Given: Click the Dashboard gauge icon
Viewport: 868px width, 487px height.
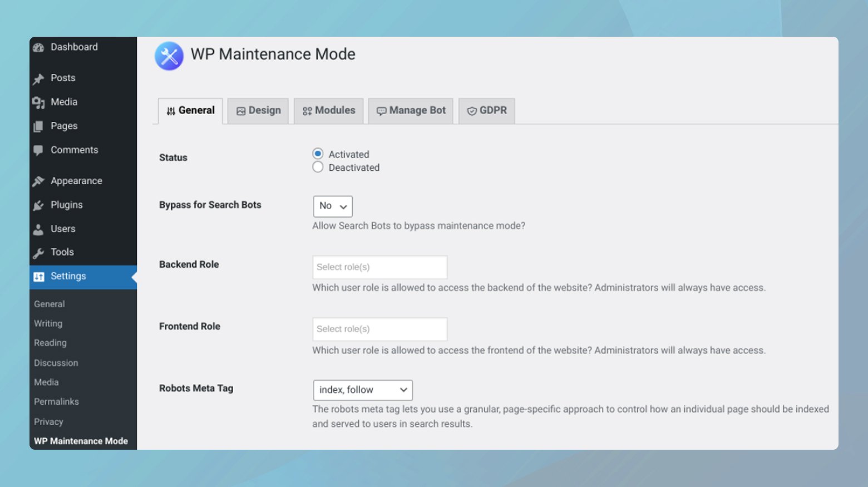Looking at the screenshot, I should click(38, 48).
